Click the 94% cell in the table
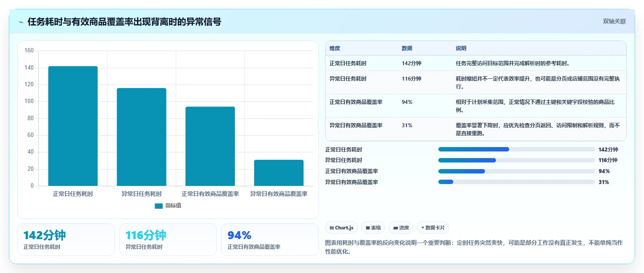This screenshot has width=644, height=273. (x=407, y=102)
